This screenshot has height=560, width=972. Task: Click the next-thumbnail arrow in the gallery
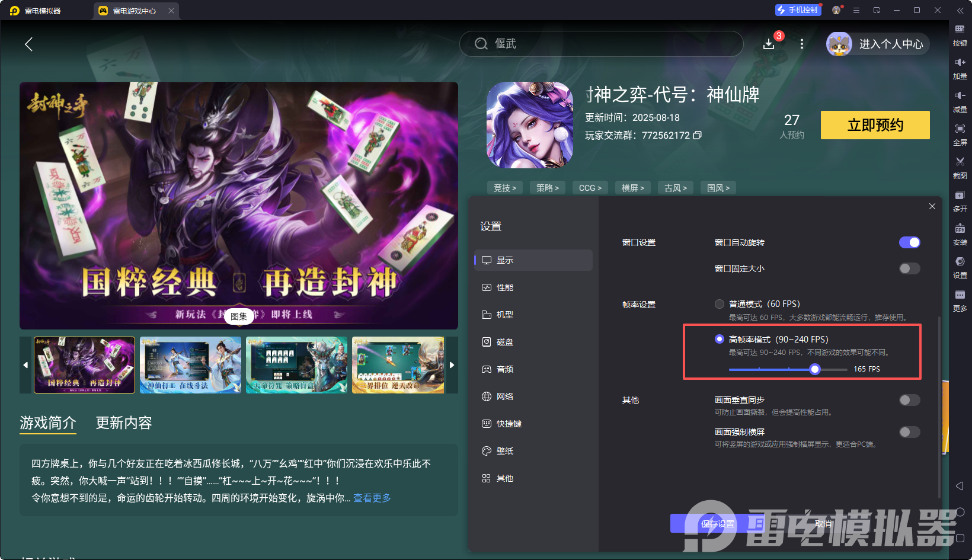(x=452, y=365)
